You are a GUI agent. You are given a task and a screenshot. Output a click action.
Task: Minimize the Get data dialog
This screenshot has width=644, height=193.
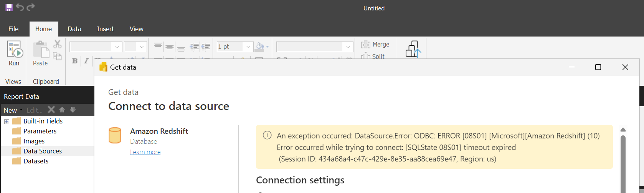point(571,67)
